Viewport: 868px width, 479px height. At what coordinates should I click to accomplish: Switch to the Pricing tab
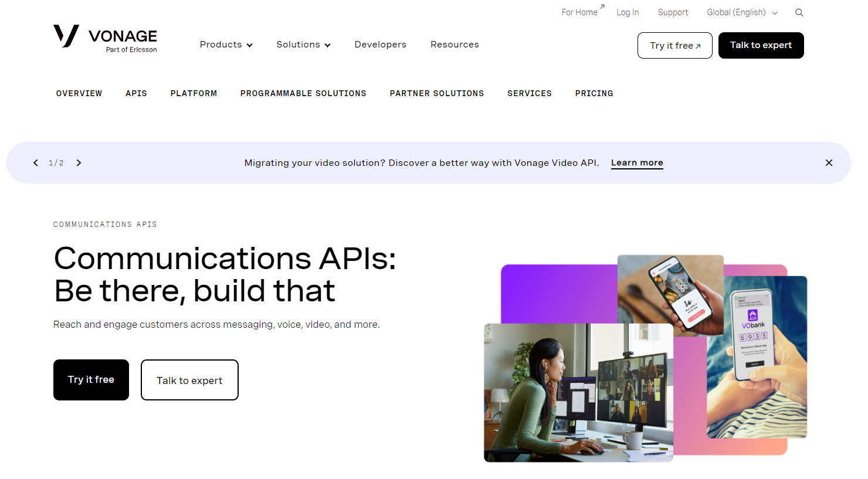point(594,93)
